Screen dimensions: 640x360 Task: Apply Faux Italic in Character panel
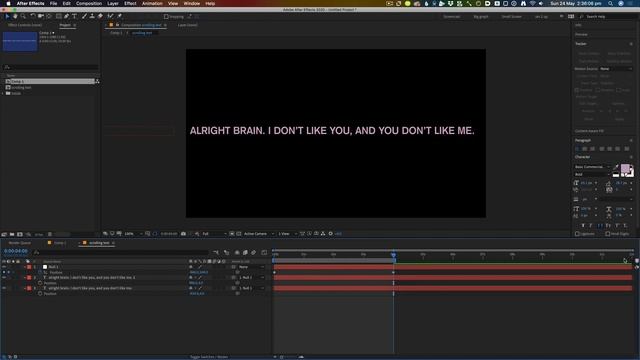click(x=591, y=225)
